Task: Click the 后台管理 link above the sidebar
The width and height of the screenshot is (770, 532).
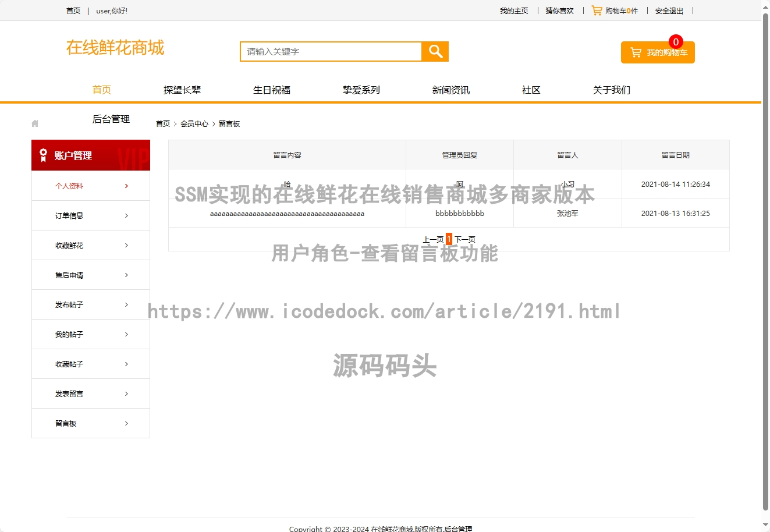Action: coord(111,119)
